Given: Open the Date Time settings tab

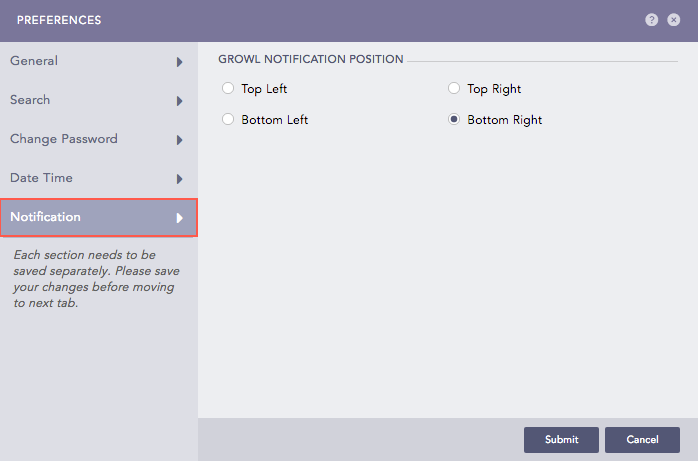Looking at the screenshot, I should coord(41,178).
